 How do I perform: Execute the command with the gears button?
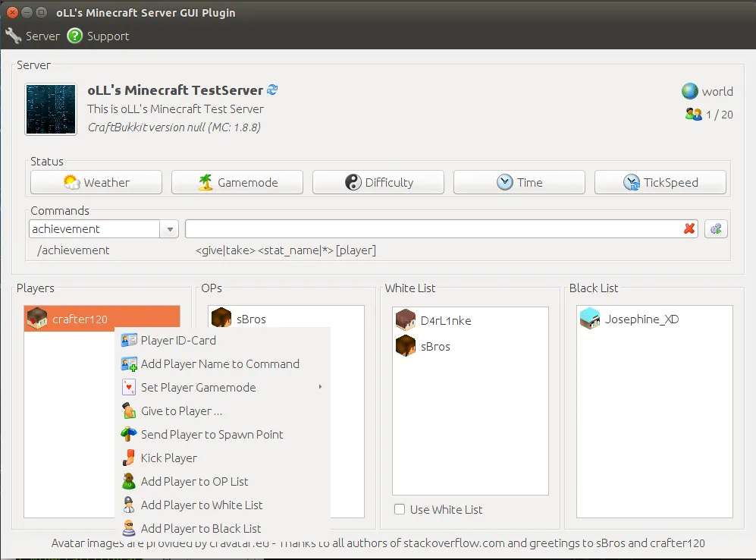[716, 229]
